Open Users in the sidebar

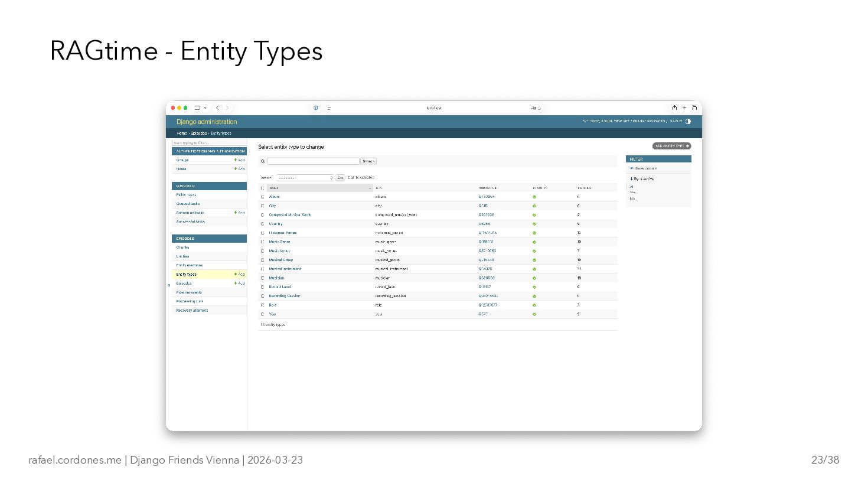click(x=181, y=169)
